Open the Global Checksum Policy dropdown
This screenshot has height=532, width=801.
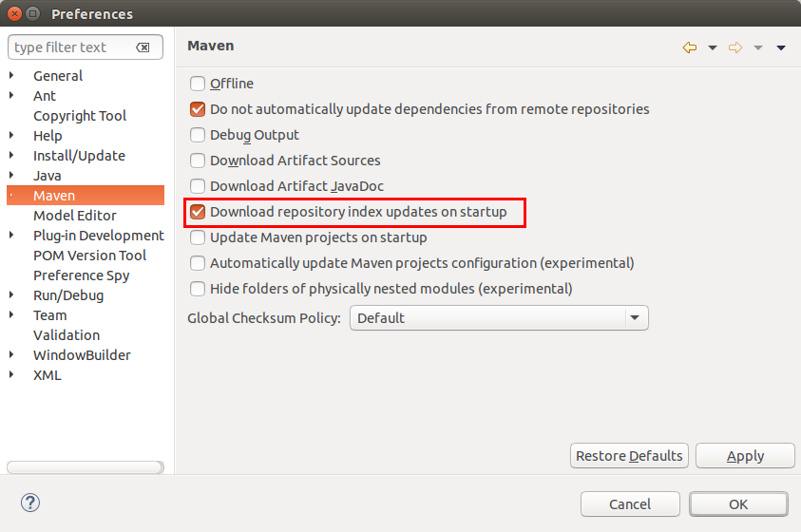499,318
